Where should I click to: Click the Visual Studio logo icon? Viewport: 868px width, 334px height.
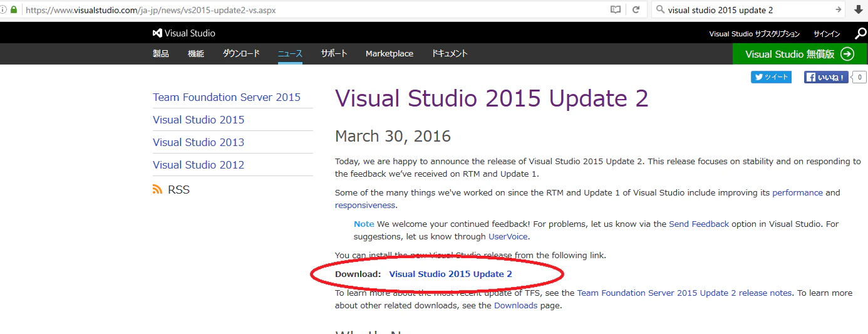tap(157, 33)
